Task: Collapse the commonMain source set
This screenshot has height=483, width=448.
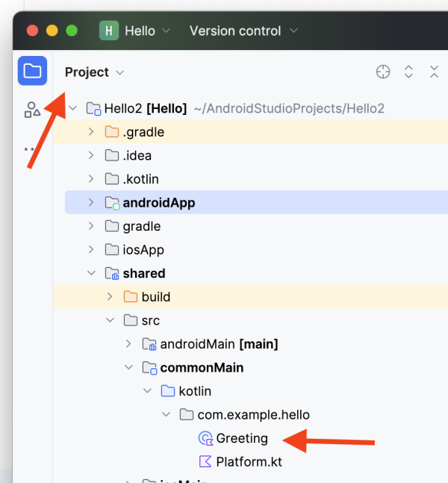Action: [128, 367]
